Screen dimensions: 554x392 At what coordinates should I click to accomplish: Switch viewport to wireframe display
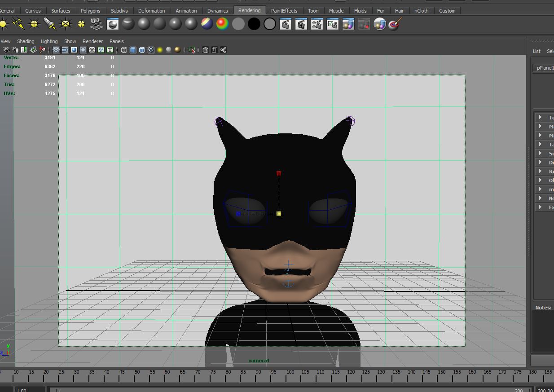[124, 50]
